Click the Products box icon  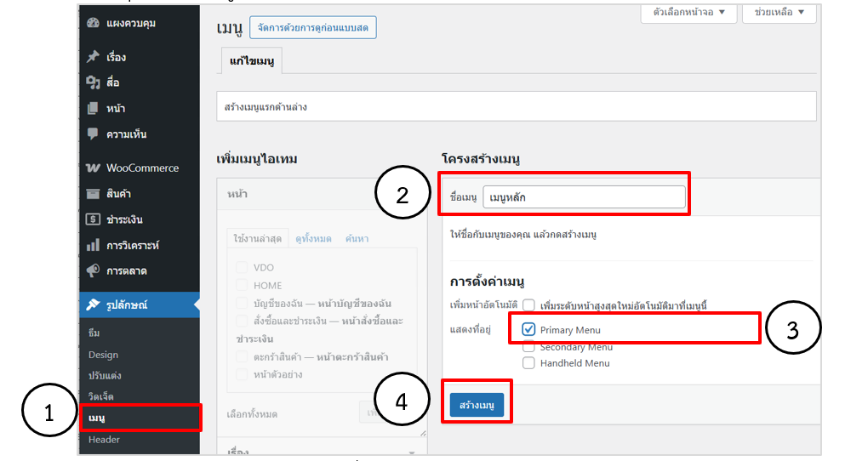93,194
